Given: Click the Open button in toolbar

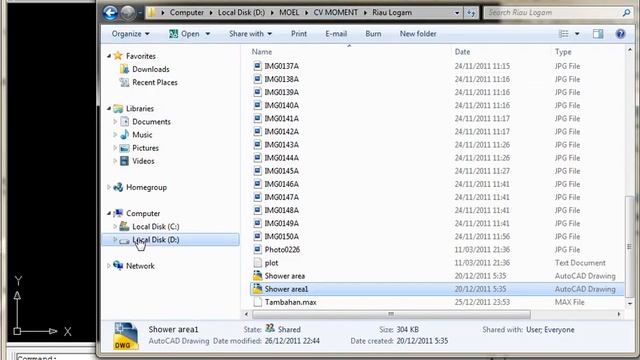Looking at the screenshot, I should 184,34.
